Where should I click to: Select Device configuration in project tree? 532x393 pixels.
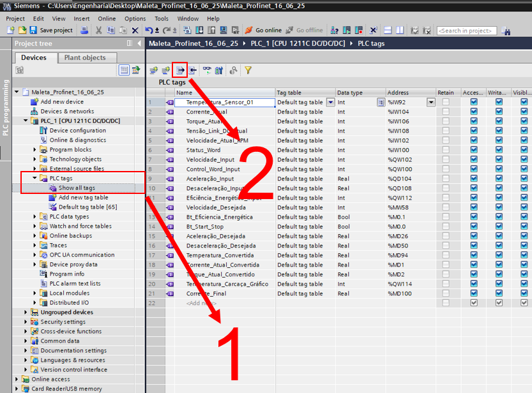[x=77, y=130]
